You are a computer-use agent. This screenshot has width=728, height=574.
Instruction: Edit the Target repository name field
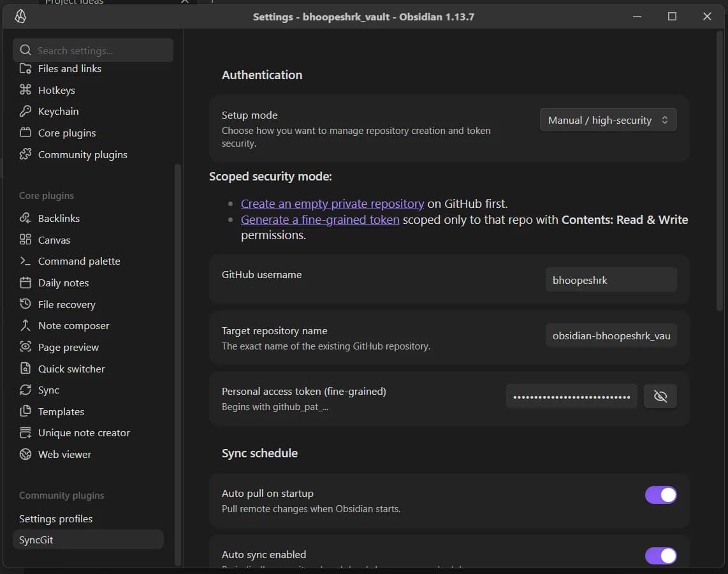click(x=611, y=335)
